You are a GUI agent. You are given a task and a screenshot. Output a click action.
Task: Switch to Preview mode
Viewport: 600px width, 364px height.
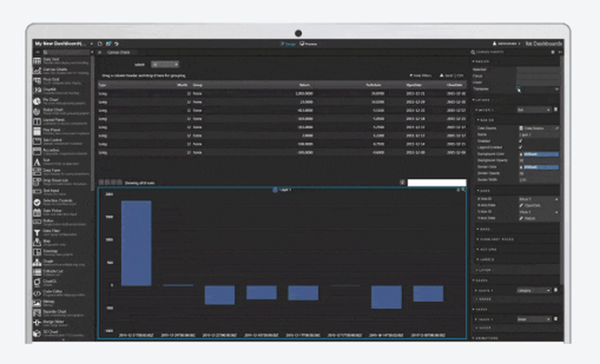coord(308,44)
